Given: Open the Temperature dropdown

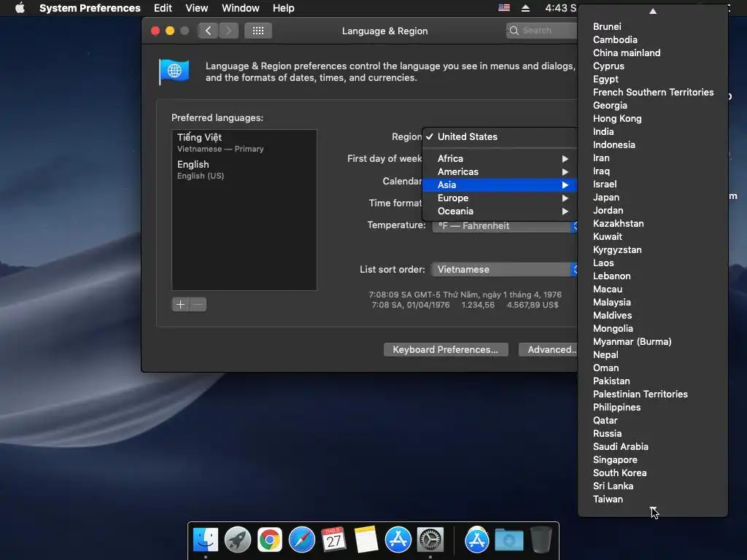Looking at the screenshot, I should pos(505,226).
